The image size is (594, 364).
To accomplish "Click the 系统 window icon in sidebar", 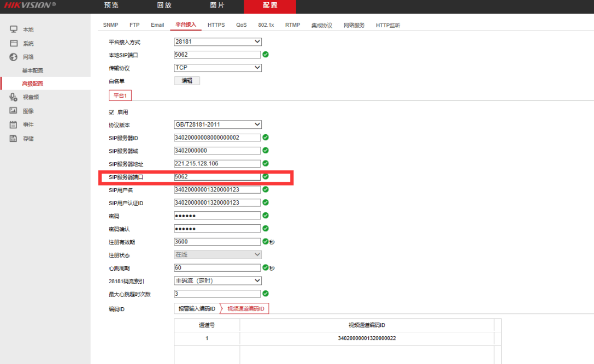I will [x=14, y=43].
